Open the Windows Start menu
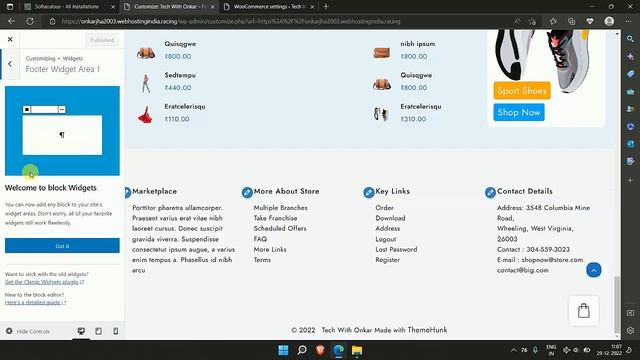This screenshot has height=360, width=640. coord(283,350)
